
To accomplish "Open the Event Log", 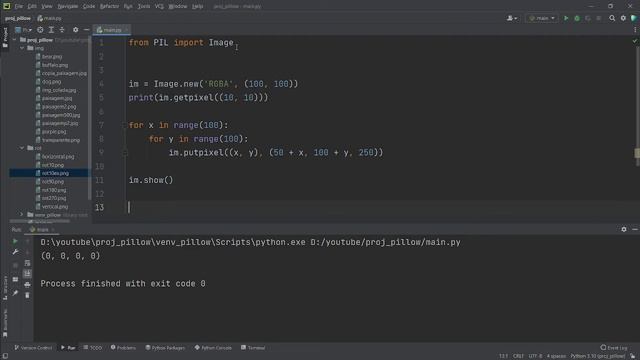I will (x=614, y=348).
